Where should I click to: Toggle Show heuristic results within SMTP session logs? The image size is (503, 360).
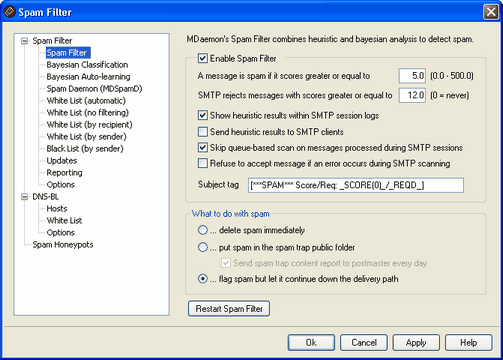pos(203,116)
